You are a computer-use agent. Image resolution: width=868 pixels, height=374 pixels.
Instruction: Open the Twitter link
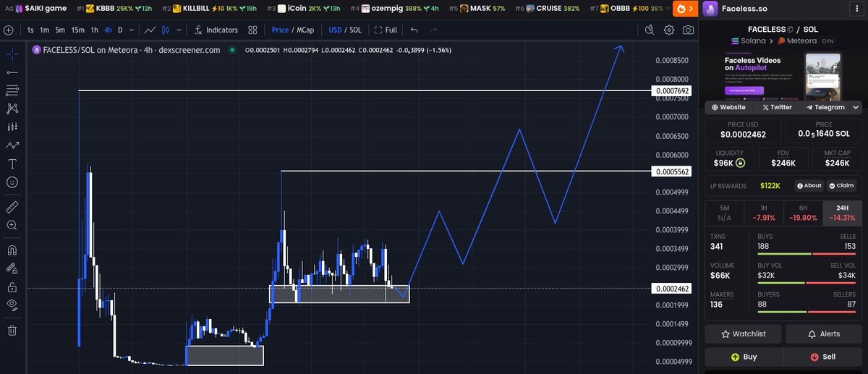776,107
